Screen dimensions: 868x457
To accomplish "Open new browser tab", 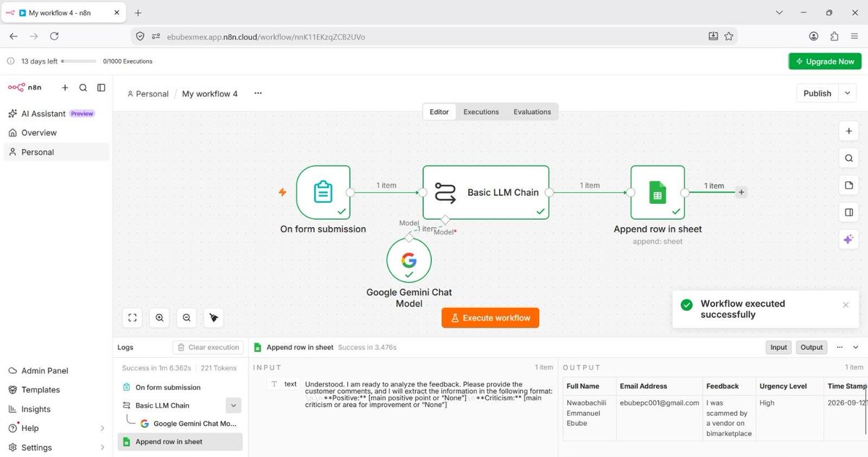I will click(137, 12).
